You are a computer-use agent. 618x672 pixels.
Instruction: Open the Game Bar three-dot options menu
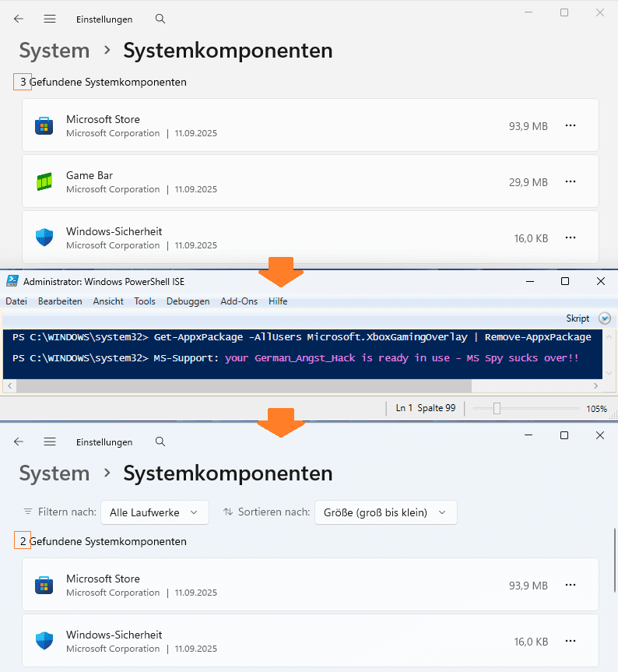pyautogui.click(x=570, y=181)
